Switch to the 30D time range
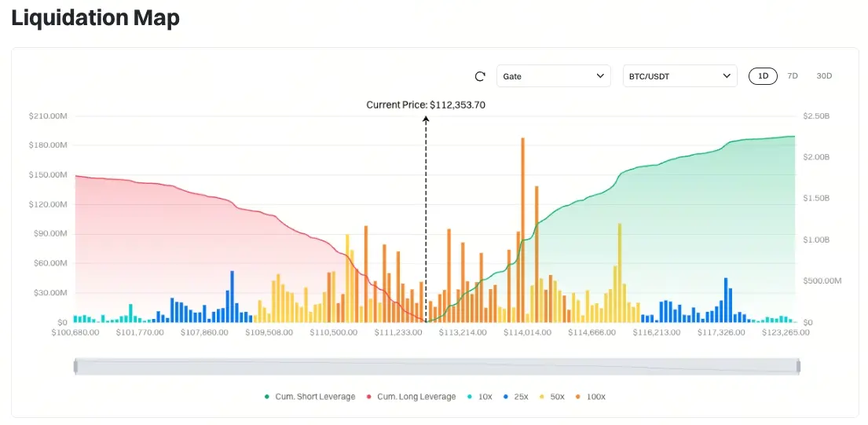The height and width of the screenshot is (425, 868). [x=824, y=76]
